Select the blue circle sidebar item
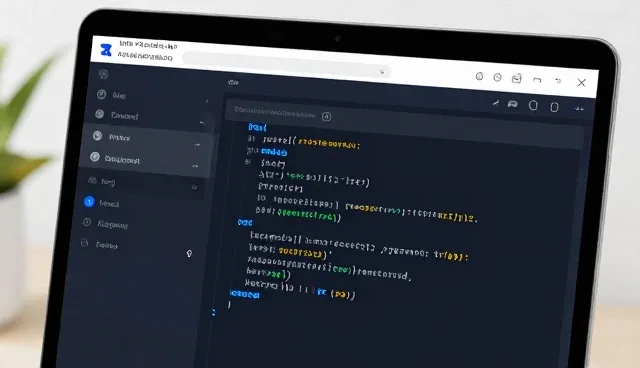 click(102, 202)
